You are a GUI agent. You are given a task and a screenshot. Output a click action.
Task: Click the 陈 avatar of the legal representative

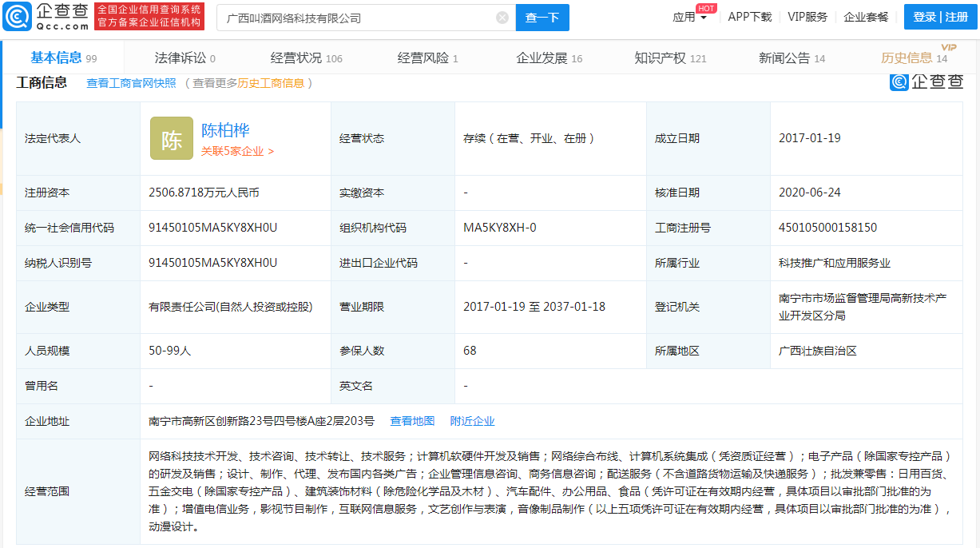[x=172, y=139]
